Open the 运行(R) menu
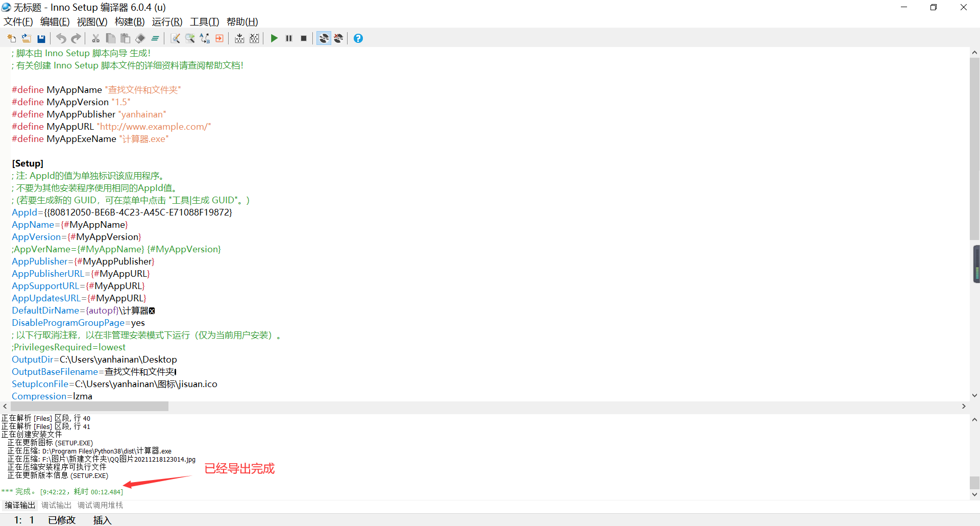Screen dimensions: 980x526 [x=167, y=22]
